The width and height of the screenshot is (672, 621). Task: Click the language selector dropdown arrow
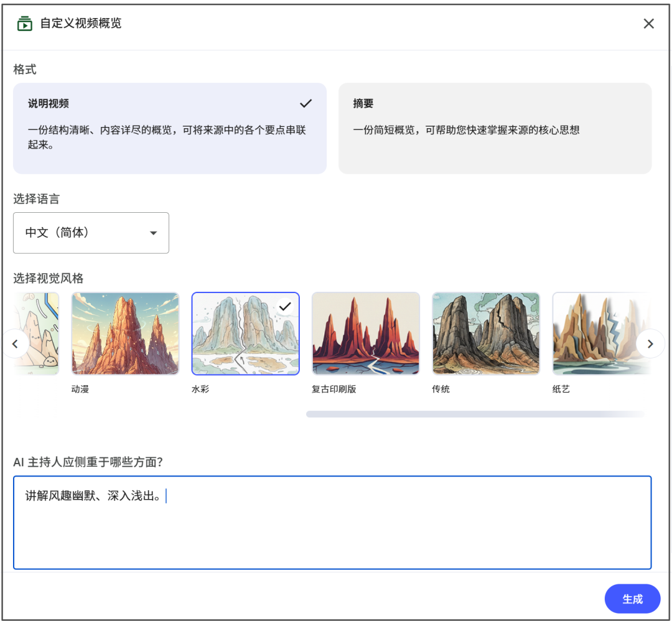tap(153, 233)
